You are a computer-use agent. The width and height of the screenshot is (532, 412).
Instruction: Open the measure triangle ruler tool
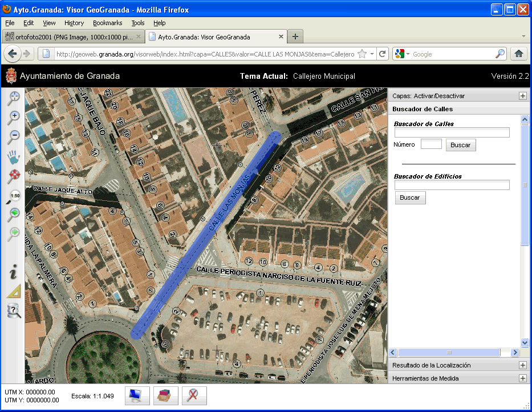click(x=14, y=291)
